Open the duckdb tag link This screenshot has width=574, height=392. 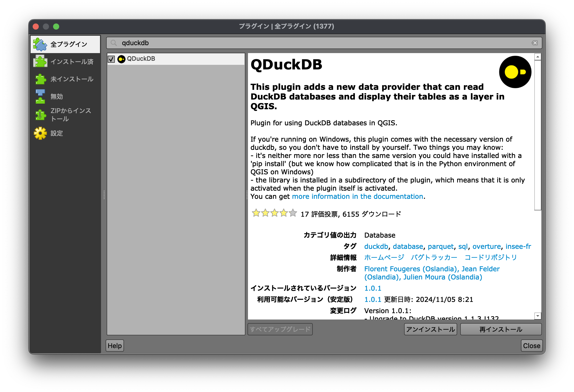point(376,246)
